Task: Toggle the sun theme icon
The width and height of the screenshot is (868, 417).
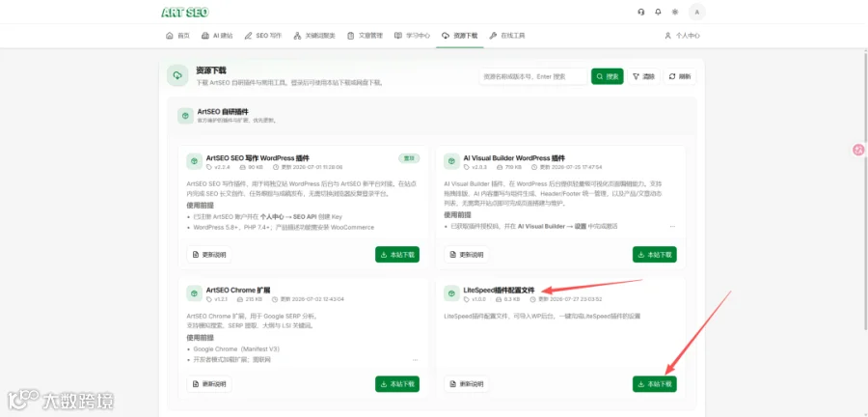Action: pos(675,12)
